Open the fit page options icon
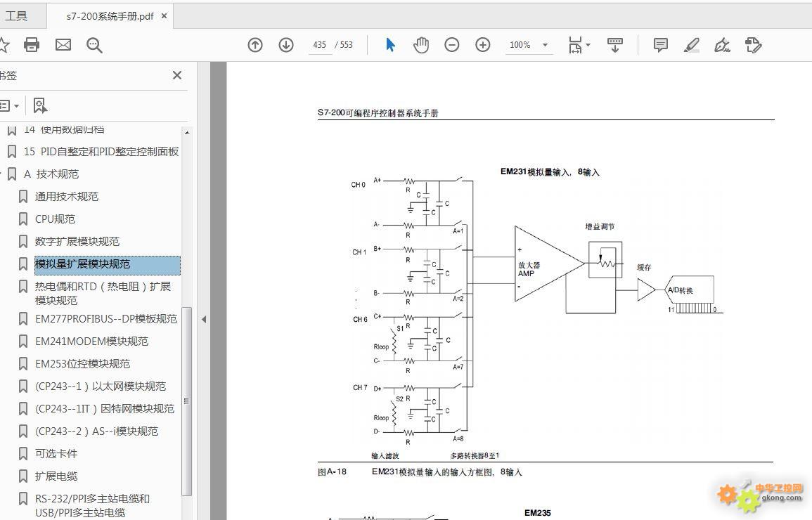This screenshot has width=812, height=520. pos(579,45)
